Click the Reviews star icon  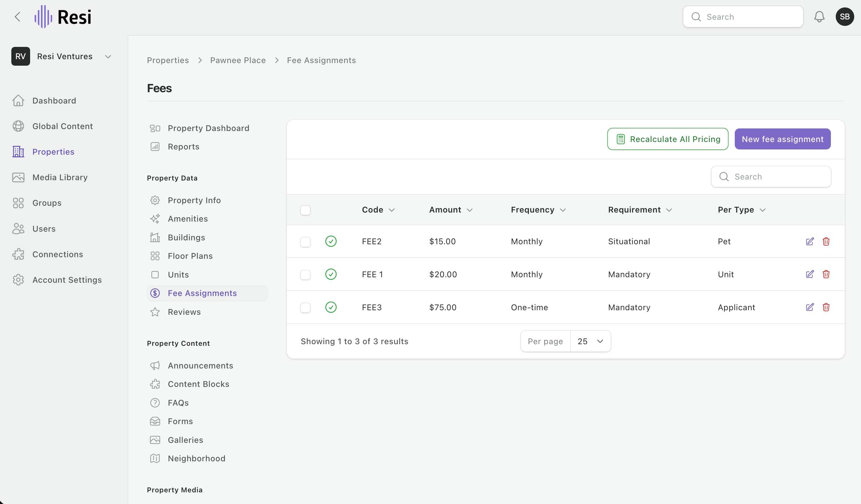coord(155,312)
